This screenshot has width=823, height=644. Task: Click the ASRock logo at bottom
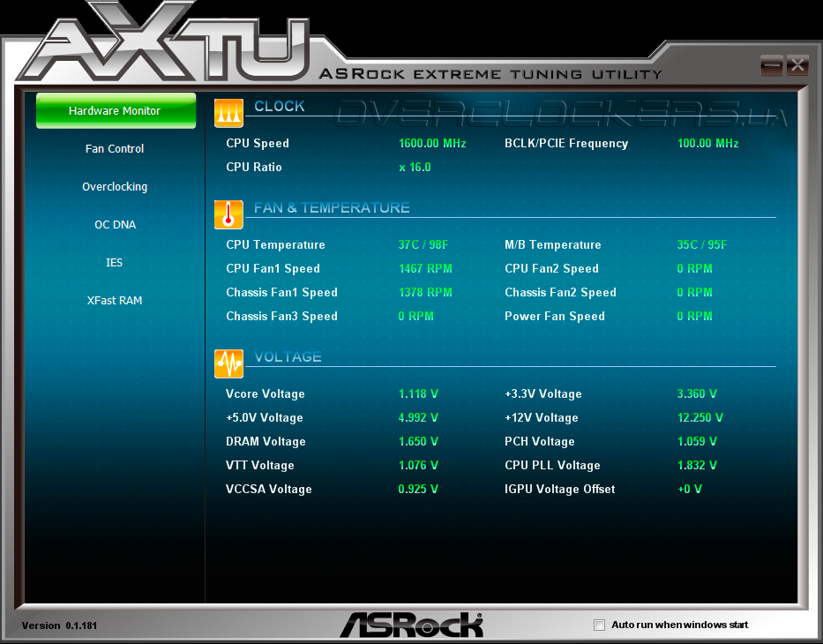point(411,625)
